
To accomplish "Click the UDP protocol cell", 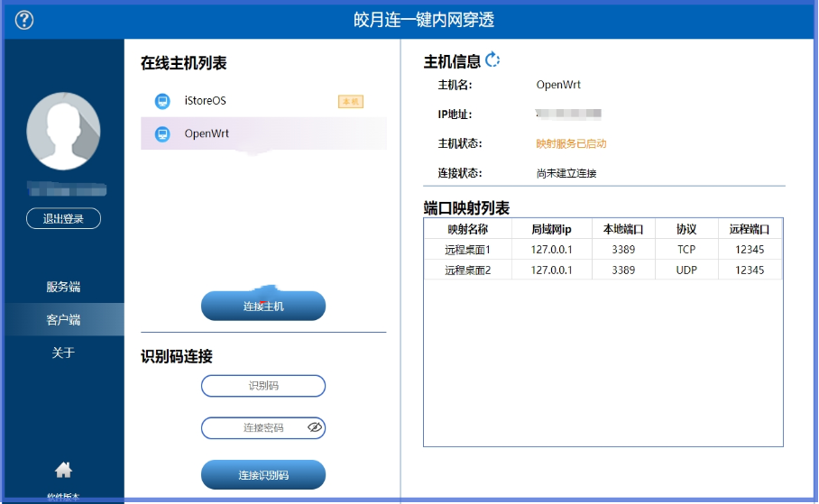I will click(x=686, y=270).
